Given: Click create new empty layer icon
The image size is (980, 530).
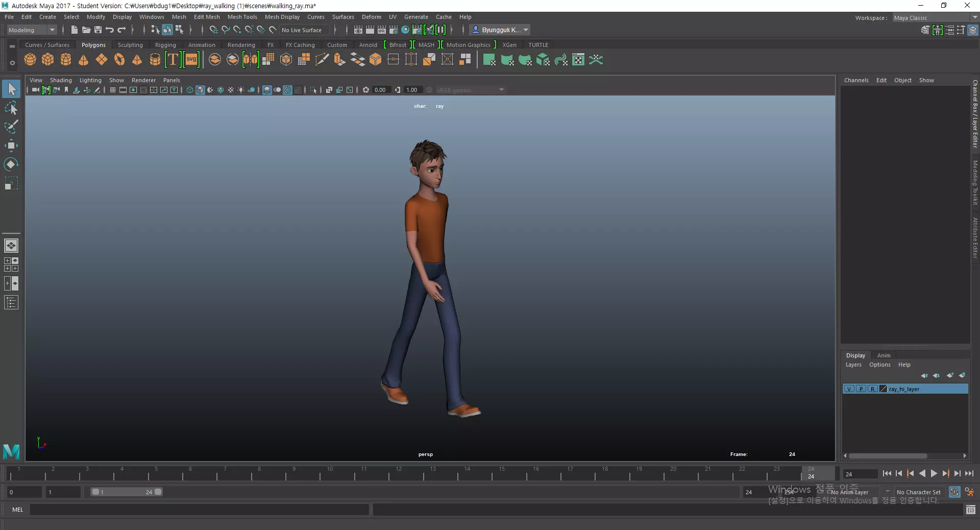Looking at the screenshot, I should click(950, 375).
